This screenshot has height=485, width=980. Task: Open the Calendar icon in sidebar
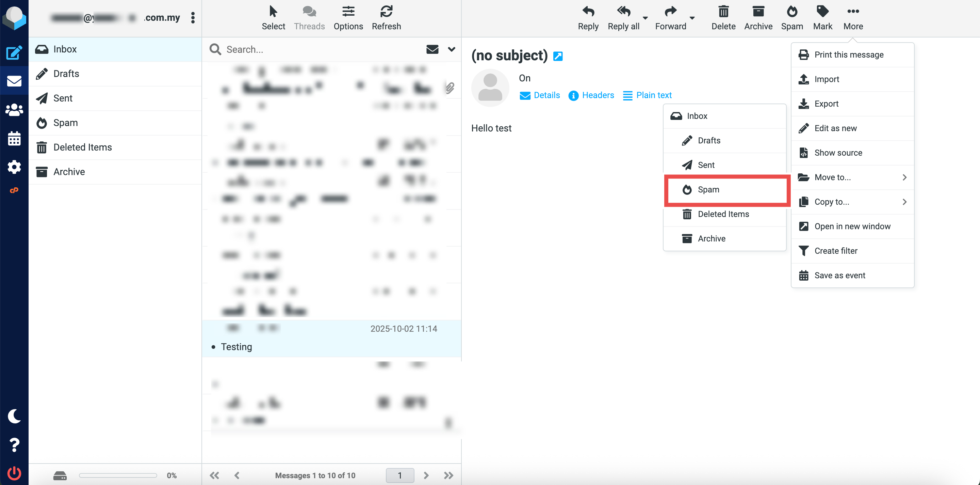point(14,139)
